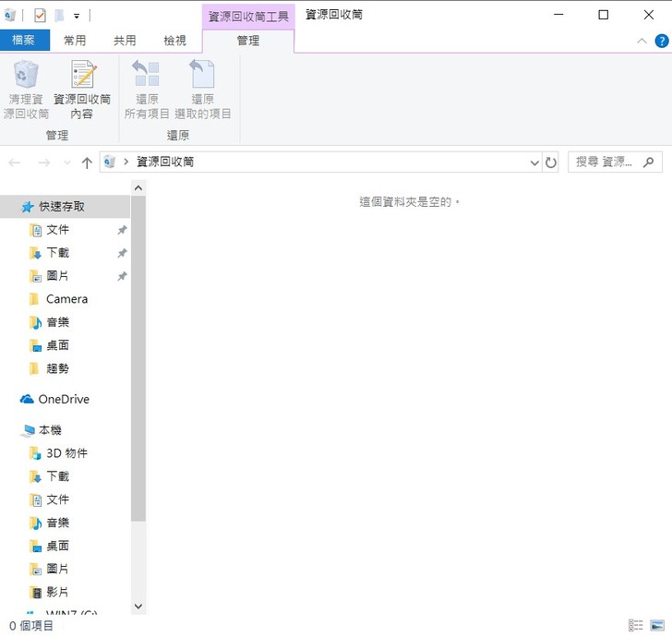The width and height of the screenshot is (672, 637).
Task: Switch to details view in status bar
Action: point(636,626)
